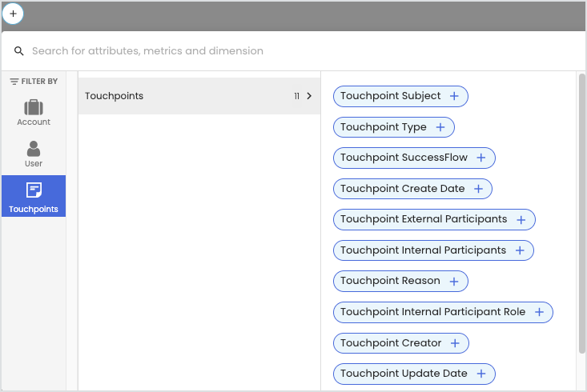Select the Touchpoints filter tab

34,196
